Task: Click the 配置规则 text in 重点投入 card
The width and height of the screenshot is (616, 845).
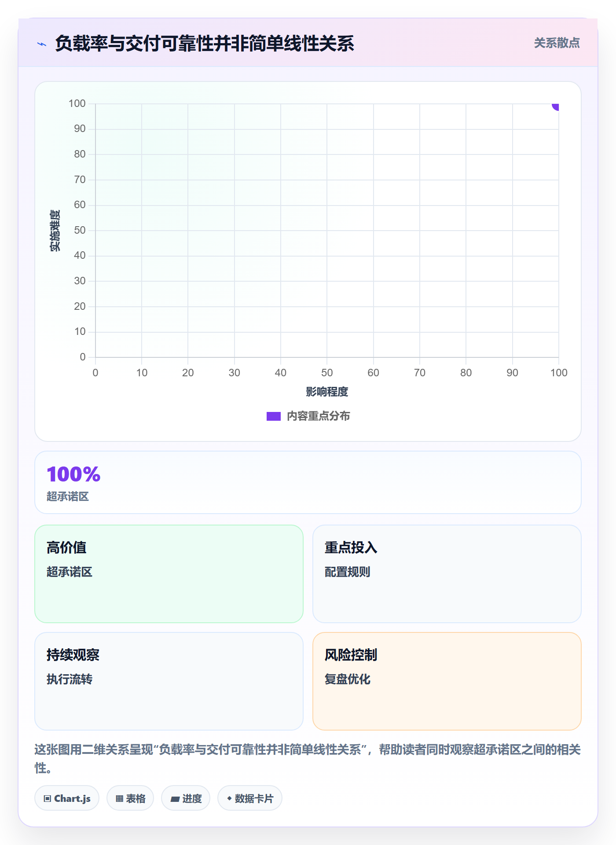Action: [x=348, y=572]
